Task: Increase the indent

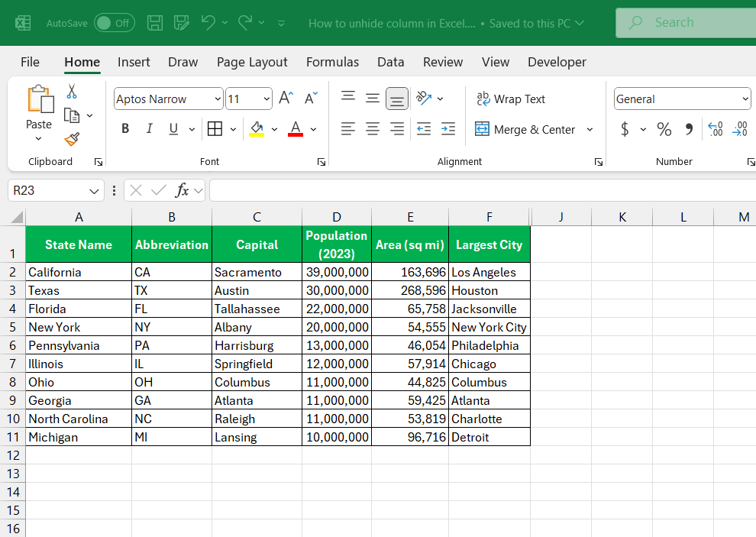Action: pos(448,129)
